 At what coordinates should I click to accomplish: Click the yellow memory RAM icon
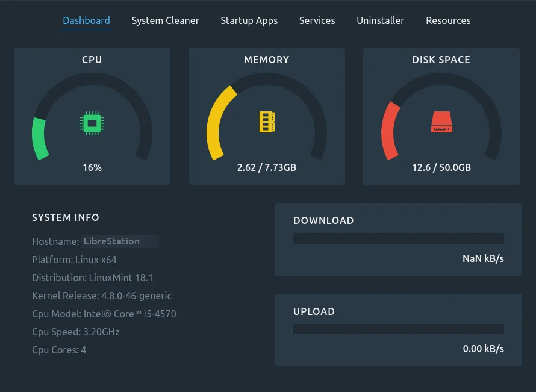coord(267,122)
